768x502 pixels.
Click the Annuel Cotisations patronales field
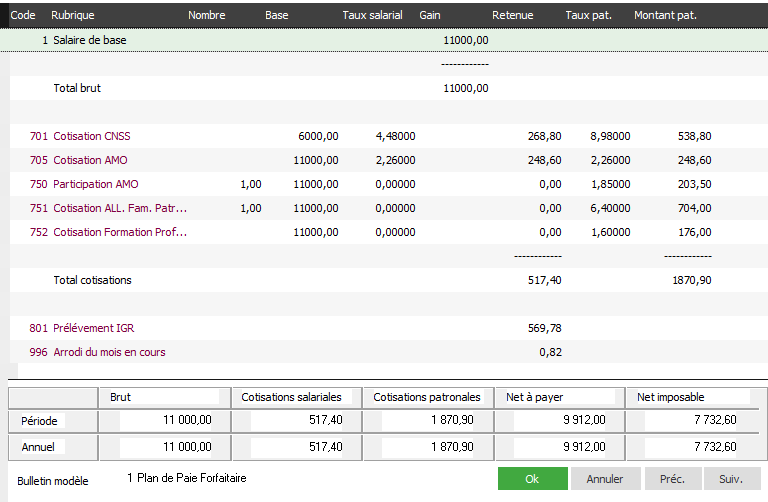pyautogui.click(x=428, y=446)
